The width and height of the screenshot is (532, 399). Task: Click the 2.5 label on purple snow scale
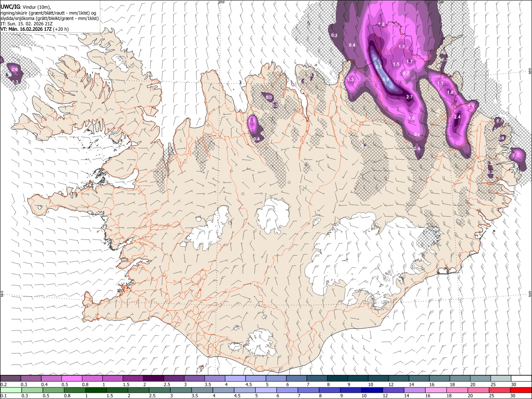tap(167, 384)
